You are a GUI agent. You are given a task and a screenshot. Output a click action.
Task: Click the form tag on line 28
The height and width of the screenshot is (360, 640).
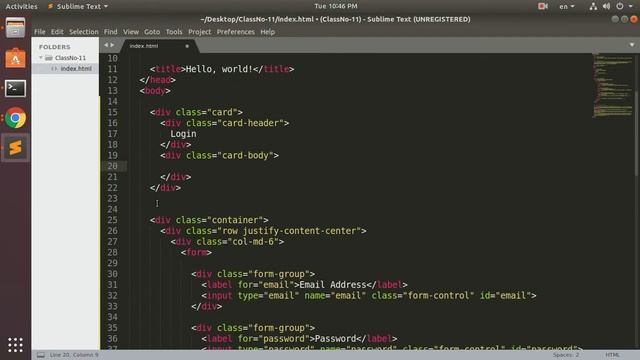pos(196,252)
